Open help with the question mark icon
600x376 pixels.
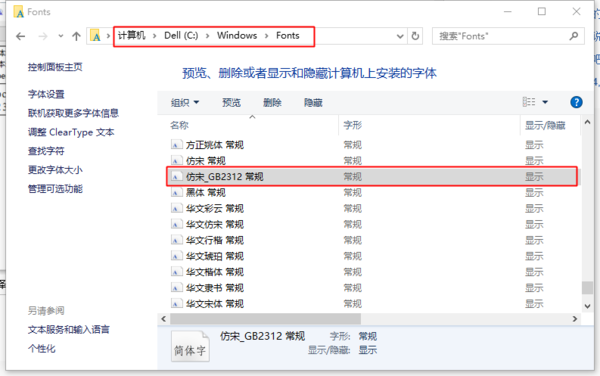(576, 102)
